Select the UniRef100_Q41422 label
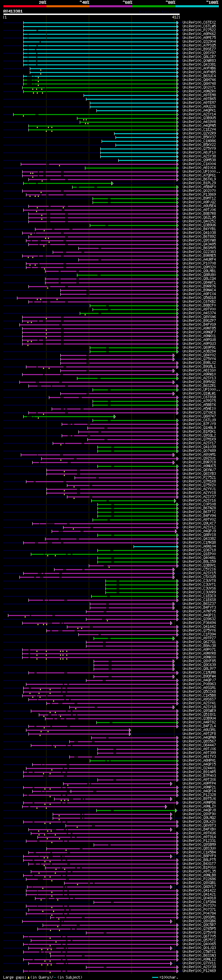 (x=199, y=890)
